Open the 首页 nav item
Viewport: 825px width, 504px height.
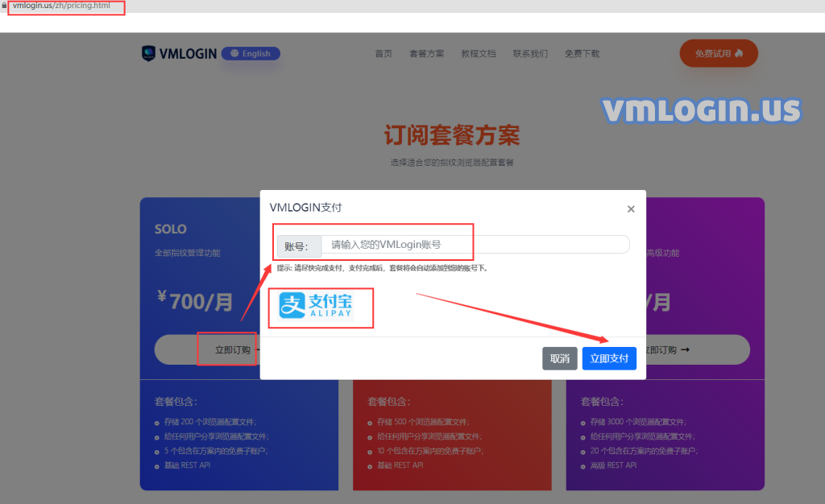[x=383, y=54]
